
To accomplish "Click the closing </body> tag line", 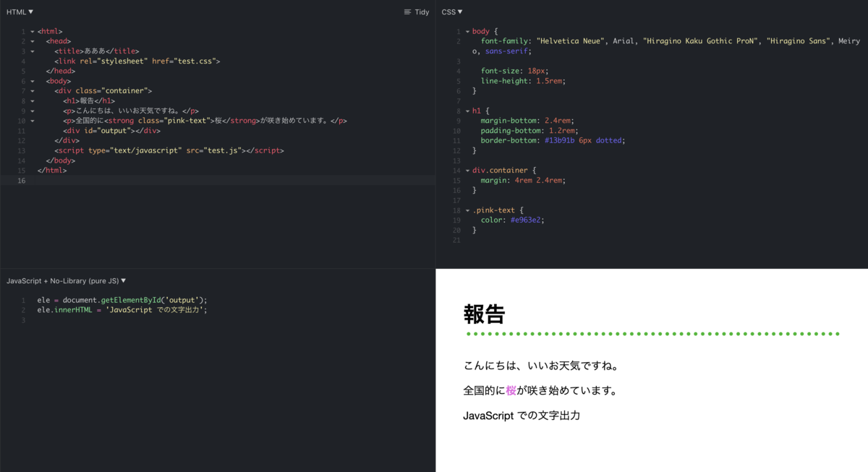I will 60,160.
